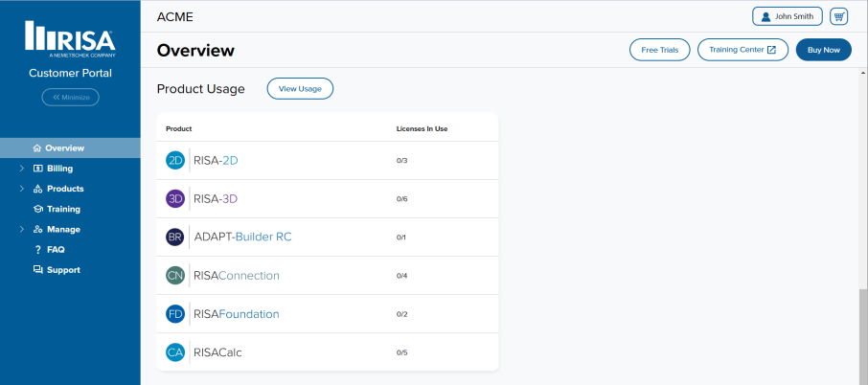
Task: Click the FAQ question mark icon
Action: point(38,249)
